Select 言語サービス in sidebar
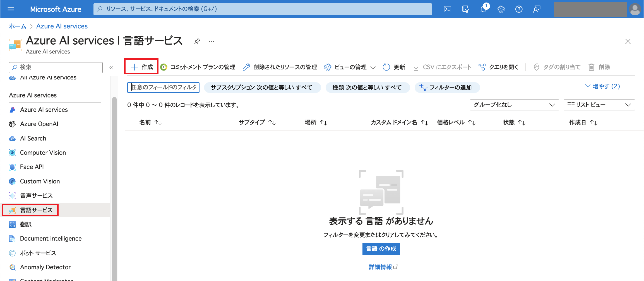The width and height of the screenshot is (644, 281). (x=55, y=210)
